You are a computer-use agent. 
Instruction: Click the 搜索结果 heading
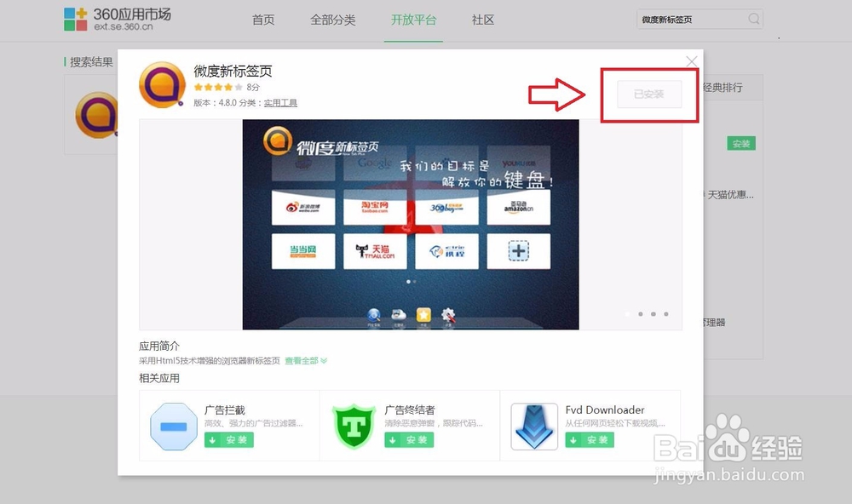click(91, 62)
